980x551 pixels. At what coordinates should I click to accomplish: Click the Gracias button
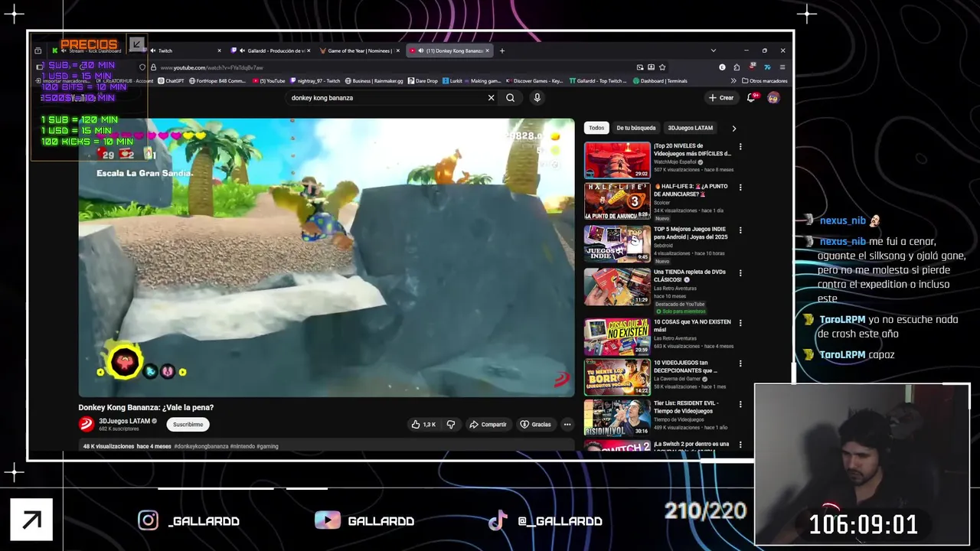point(535,424)
